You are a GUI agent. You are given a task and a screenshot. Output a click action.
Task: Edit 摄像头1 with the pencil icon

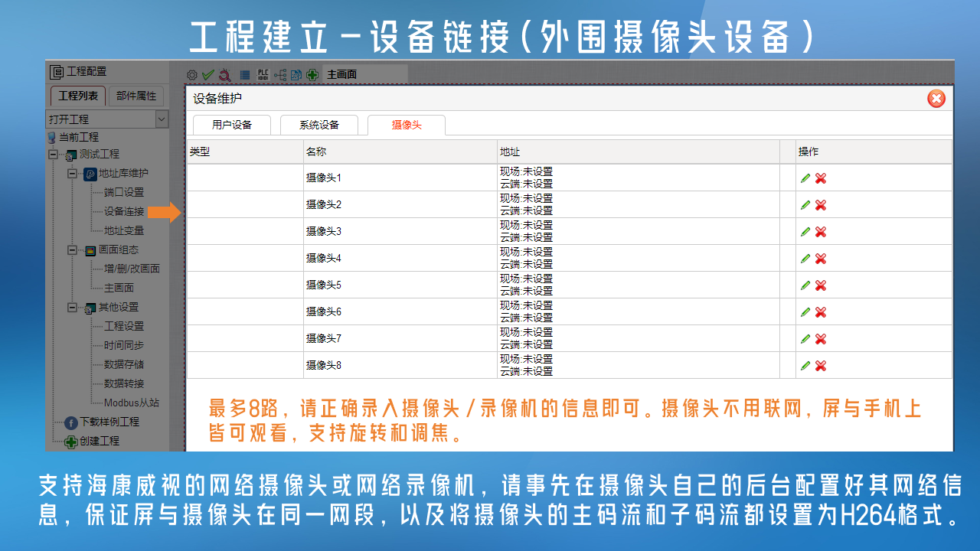805,178
